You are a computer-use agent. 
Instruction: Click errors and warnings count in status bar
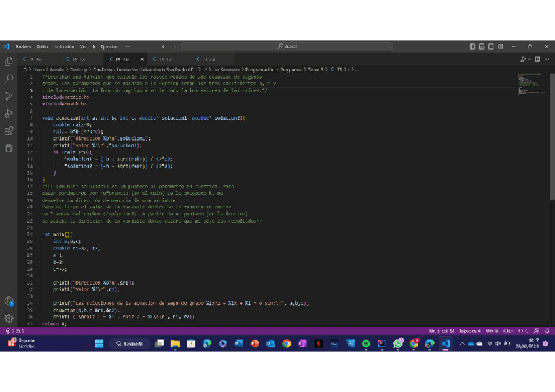click(15, 331)
